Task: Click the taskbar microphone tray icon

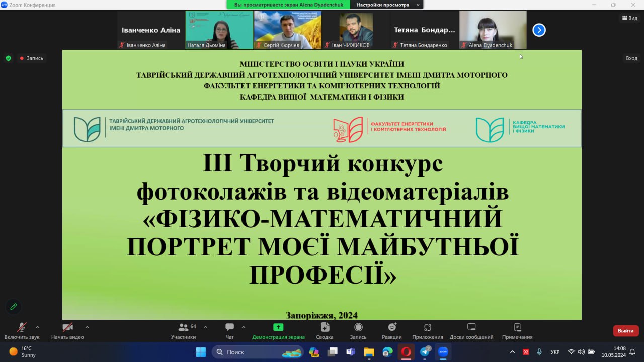Action: coord(539,352)
